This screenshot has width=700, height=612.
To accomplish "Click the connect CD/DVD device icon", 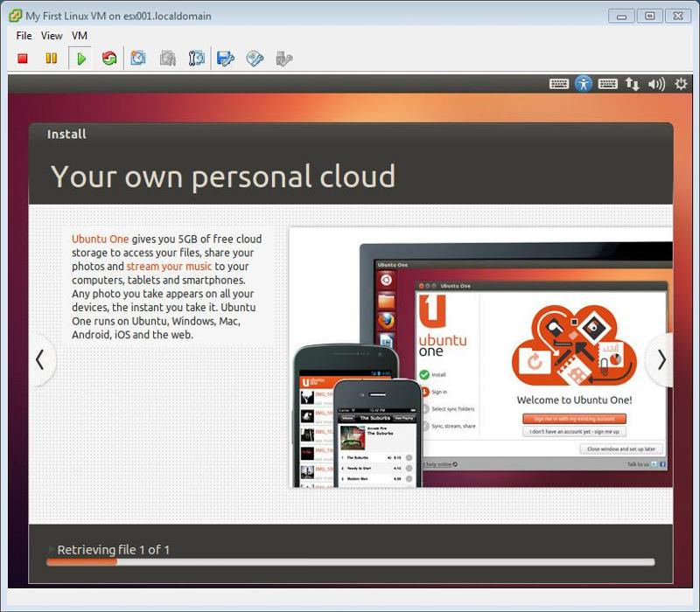I will 255,59.
